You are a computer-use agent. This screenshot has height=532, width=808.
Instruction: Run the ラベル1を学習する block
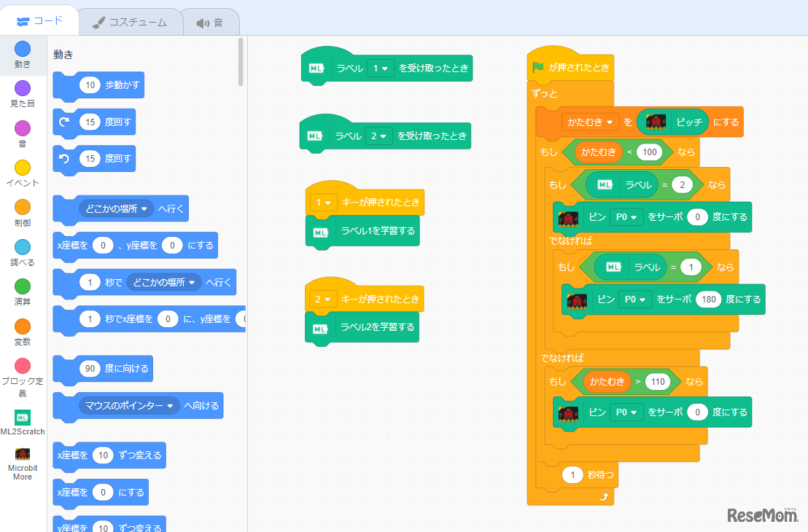point(362,231)
